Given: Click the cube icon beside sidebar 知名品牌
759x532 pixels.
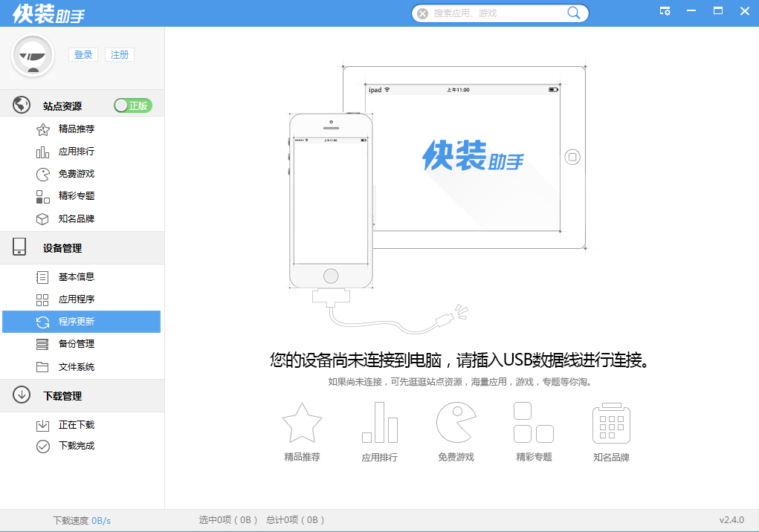Looking at the screenshot, I should pos(42,219).
